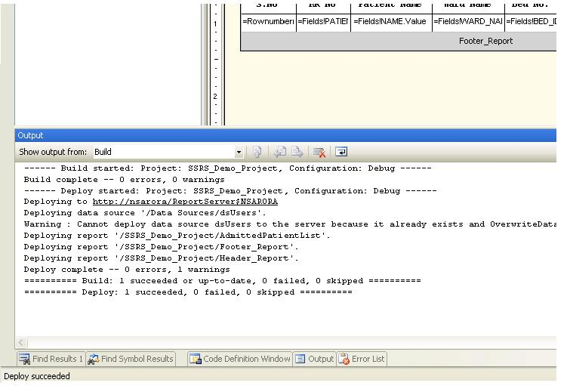The image size is (567, 392).
Task: Select the Output tab at bottom
Action: pos(315,359)
